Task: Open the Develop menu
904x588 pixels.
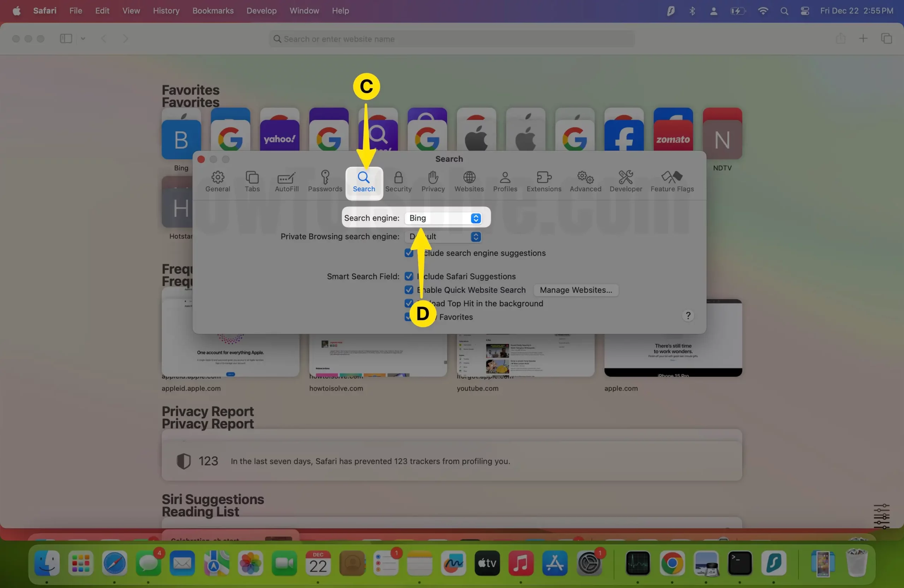Action: 261,11
